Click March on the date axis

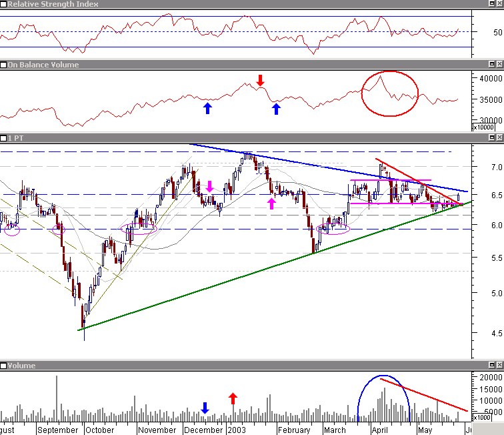(x=335, y=430)
